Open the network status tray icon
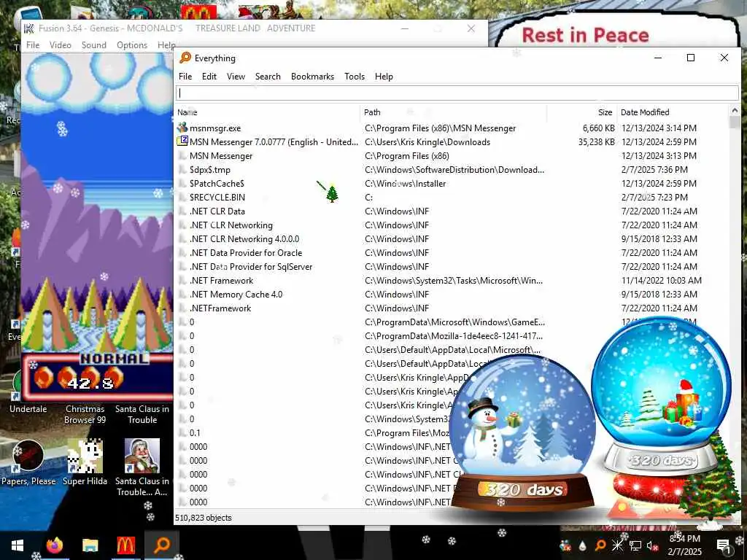 [635, 545]
